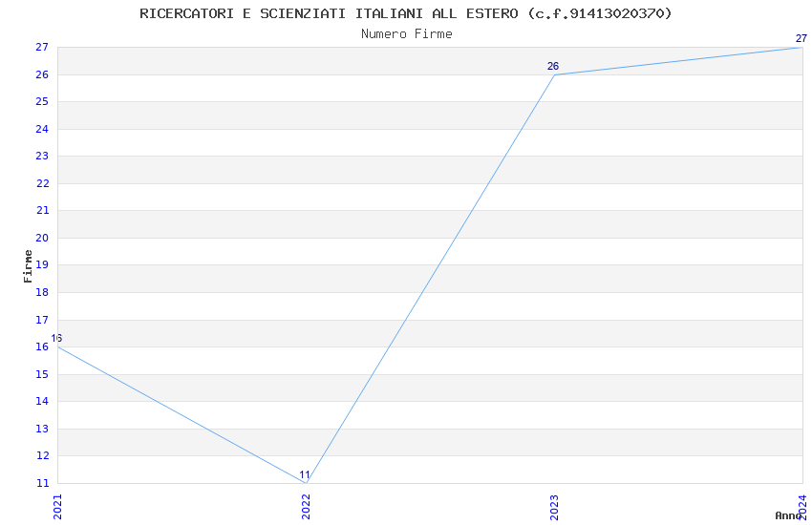Click y-axis tick value 15
The image size is (812, 525).
click(42, 374)
